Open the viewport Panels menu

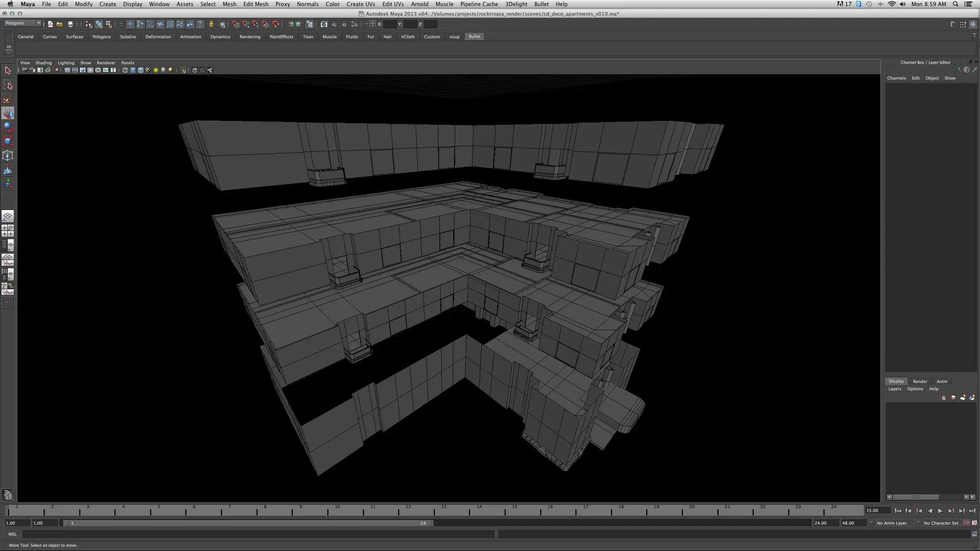pos(127,63)
